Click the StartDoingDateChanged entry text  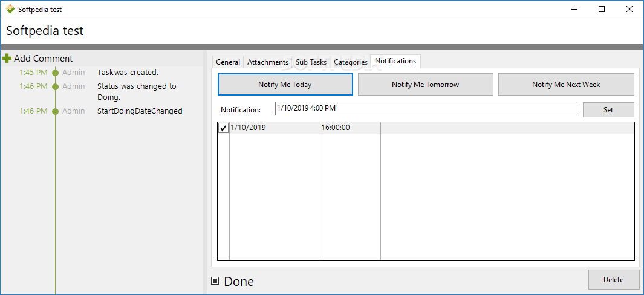(x=140, y=111)
